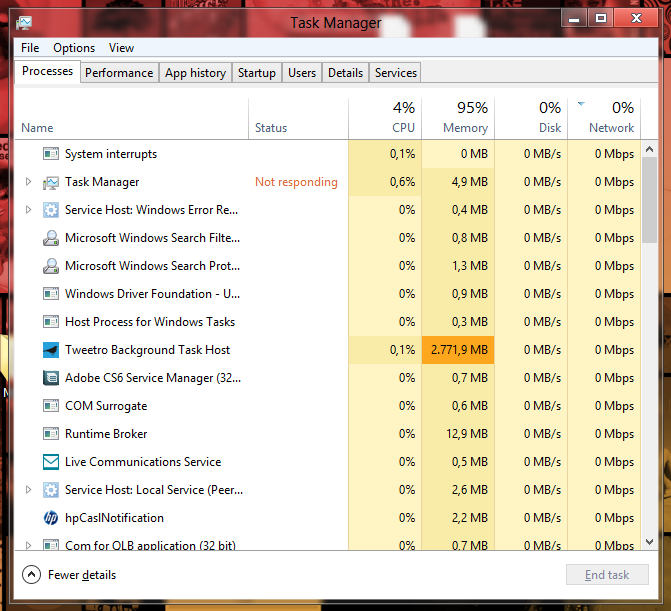Viewport: 671px width, 611px height.
Task: Click the Windows Driver Foundation process icon
Action: [51, 294]
